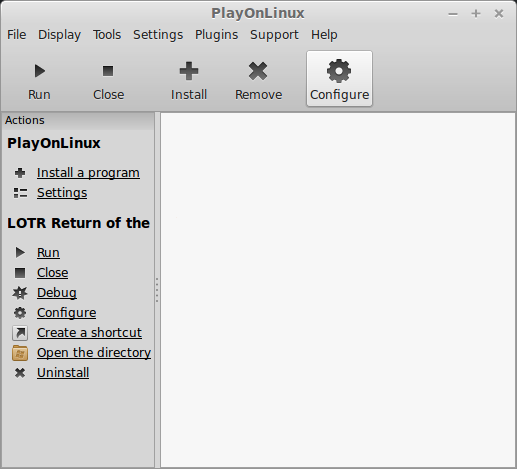The width and height of the screenshot is (517, 469).
Task: Open the Display menu
Action: tap(59, 35)
